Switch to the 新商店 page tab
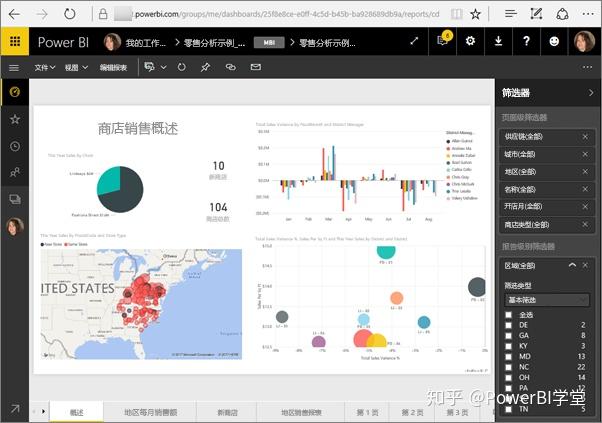The image size is (602, 423). 227,412
